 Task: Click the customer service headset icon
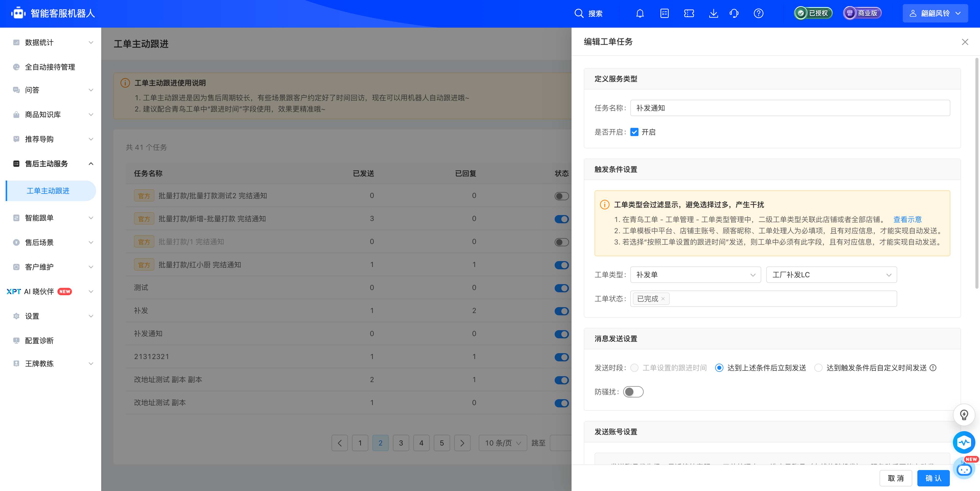pos(734,13)
